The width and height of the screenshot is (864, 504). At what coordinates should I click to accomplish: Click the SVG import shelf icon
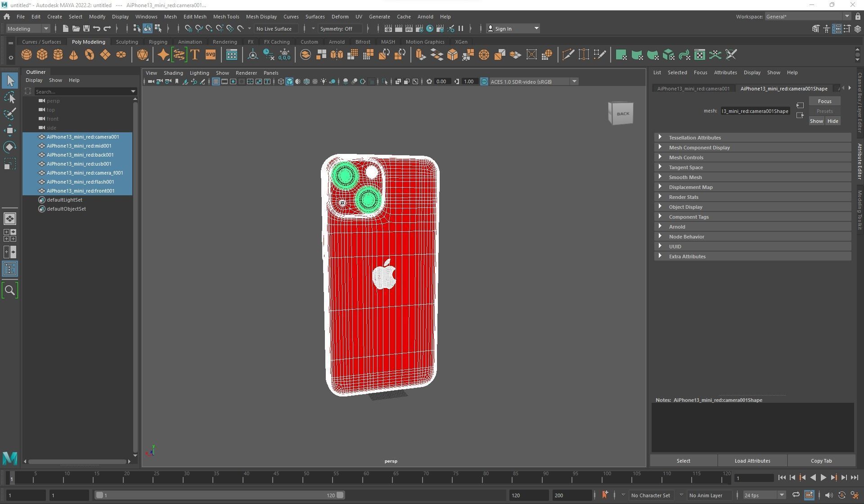[210, 55]
